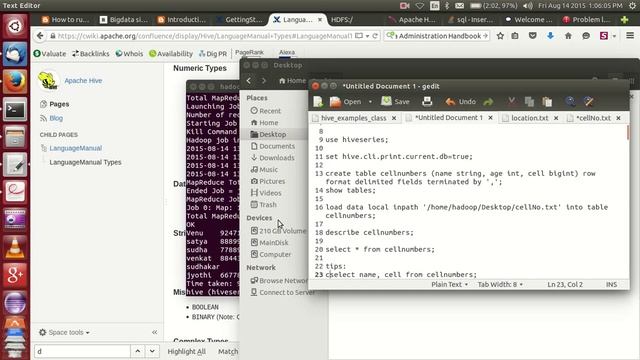Close the hive_examples_class tab
The width and height of the screenshot is (640, 360).
point(394,118)
